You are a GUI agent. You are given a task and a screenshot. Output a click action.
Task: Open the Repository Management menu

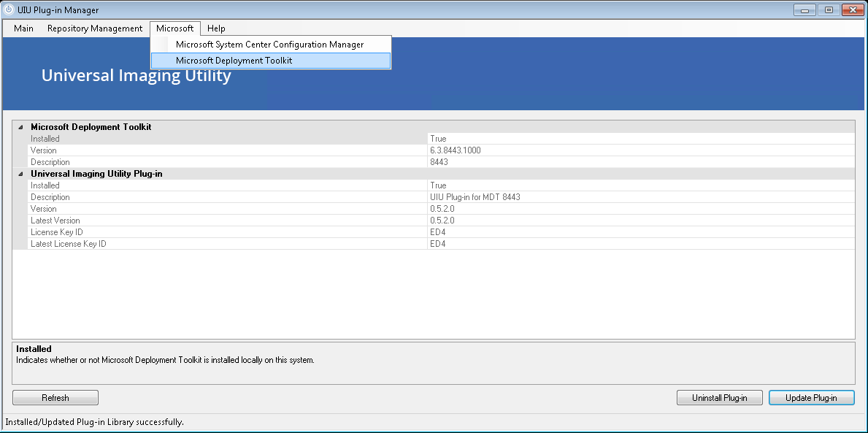[x=95, y=28]
